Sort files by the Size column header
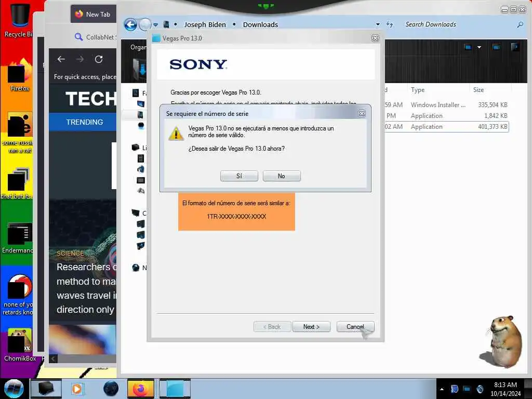The height and width of the screenshot is (399, 532). coord(478,89)
